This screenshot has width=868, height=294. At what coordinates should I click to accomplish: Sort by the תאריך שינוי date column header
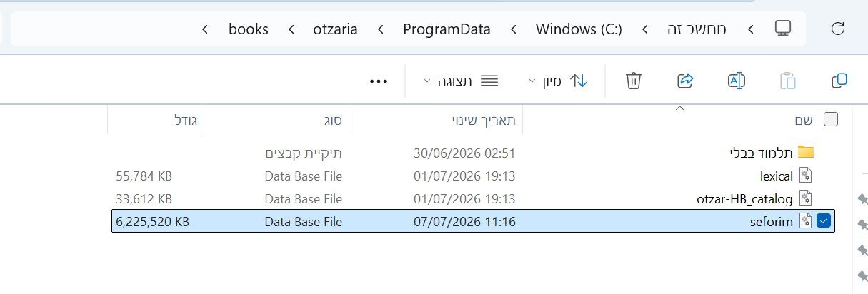pos(436,120)
